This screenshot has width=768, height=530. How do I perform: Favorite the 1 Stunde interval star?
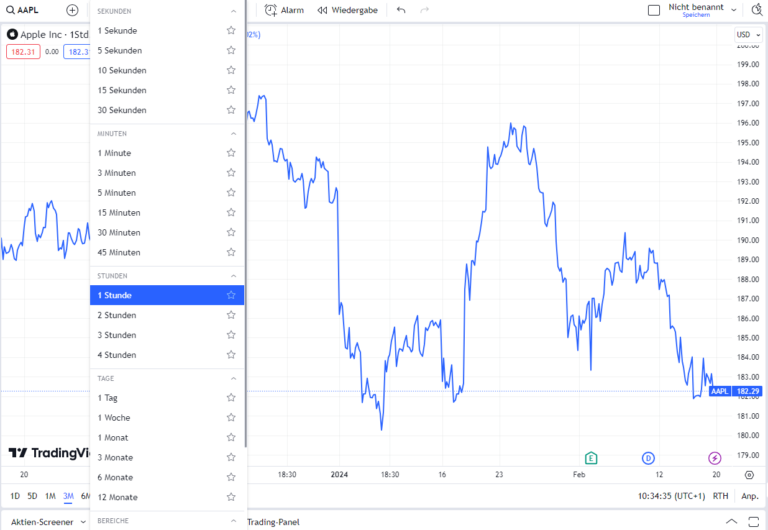231,295
